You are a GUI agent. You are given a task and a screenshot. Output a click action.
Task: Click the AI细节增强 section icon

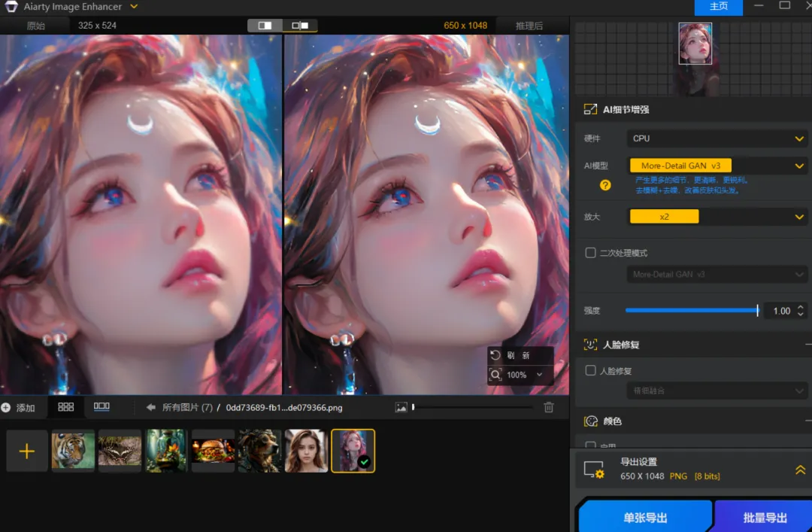590,109
